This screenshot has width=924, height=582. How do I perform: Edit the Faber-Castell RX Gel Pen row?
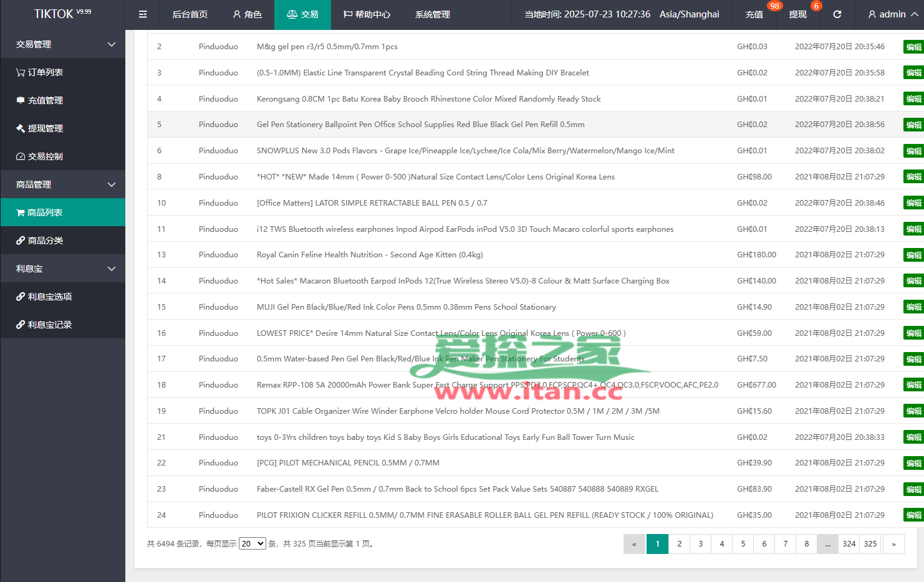tap(913, 489)
